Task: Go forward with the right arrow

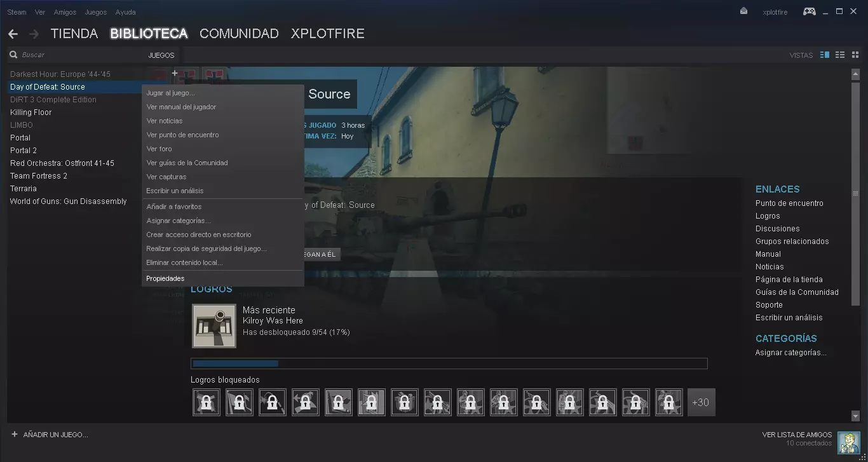Action: tap(34, 34)
